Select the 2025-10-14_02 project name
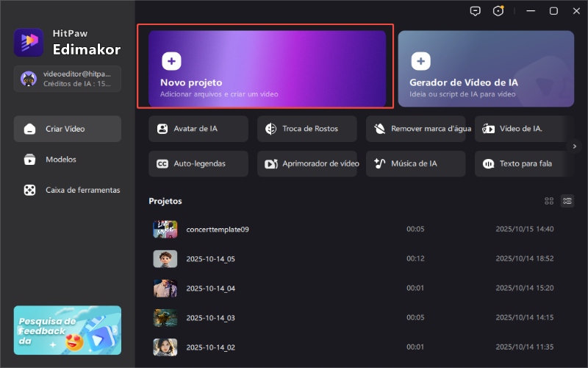The height and width of the screenshot is (368, 588). click(211, 347)
